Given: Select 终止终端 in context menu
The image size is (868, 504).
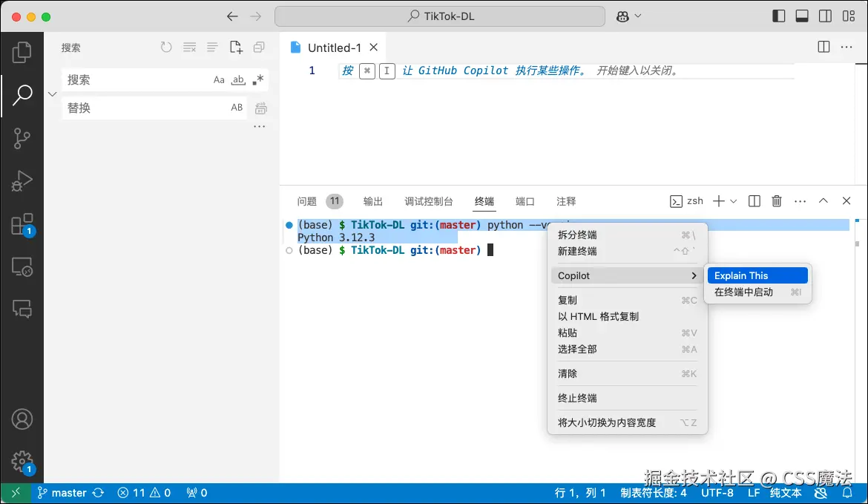Looking at the screenshot, I should pyautogui.click(x=627, y=398).
